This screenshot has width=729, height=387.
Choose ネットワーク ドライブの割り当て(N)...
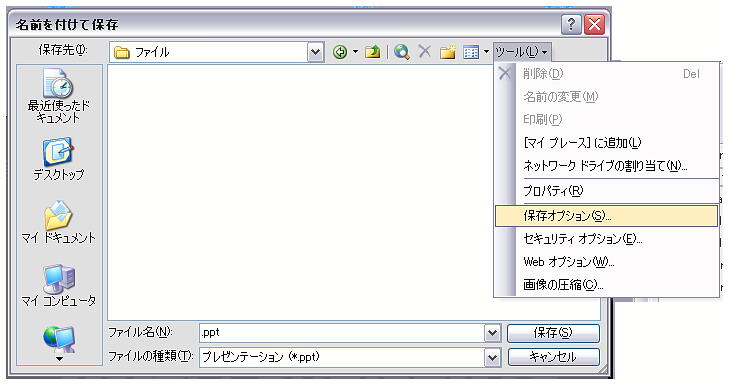point(607,166)
